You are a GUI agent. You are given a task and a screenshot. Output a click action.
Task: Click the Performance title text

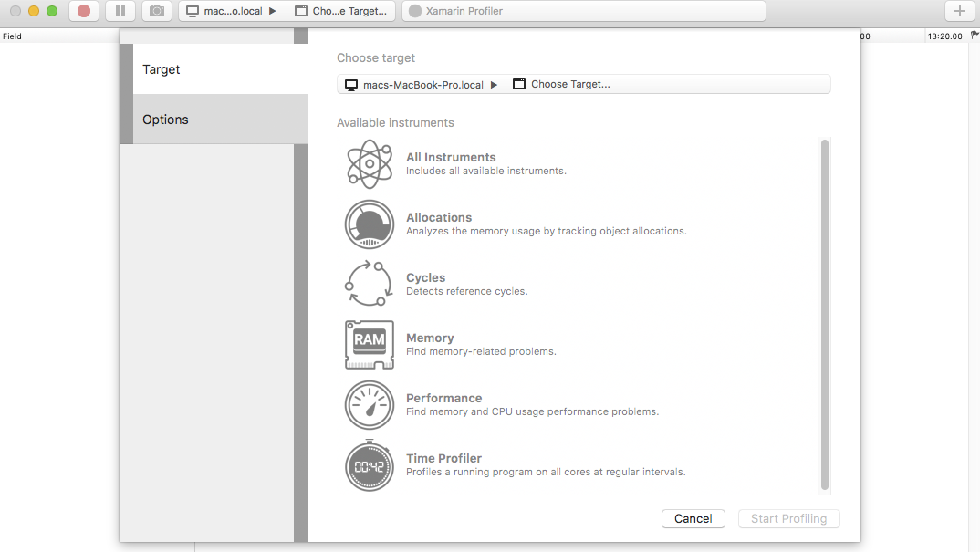(443, 398)
